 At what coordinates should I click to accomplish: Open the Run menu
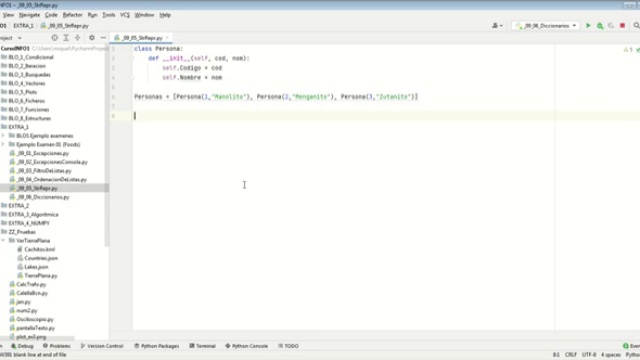pos(92,15)
